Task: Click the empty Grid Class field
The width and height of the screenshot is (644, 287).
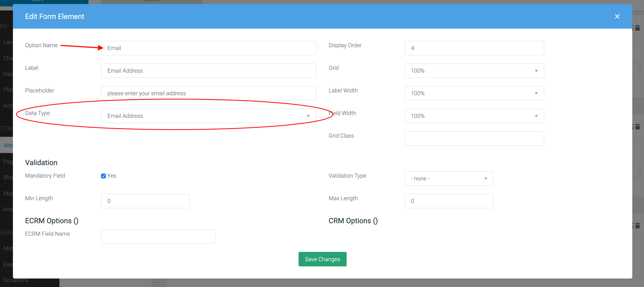Action: click(474, 138)
